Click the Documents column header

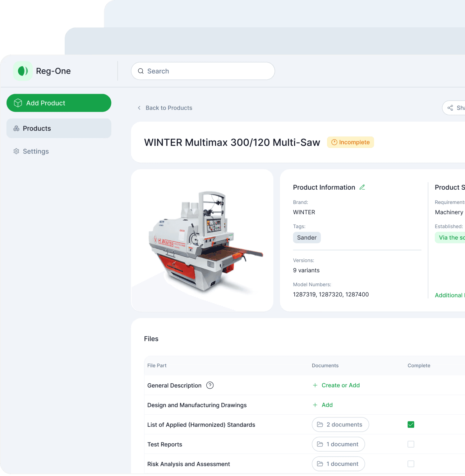click(x=325, y=365)
